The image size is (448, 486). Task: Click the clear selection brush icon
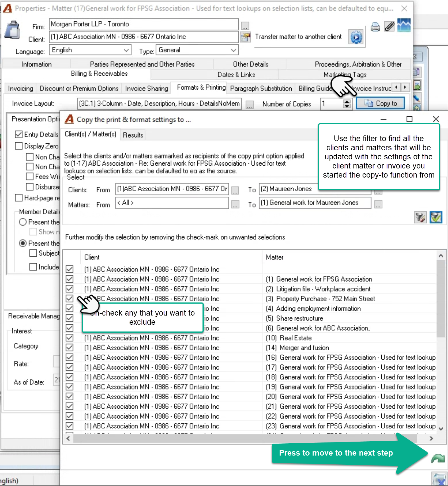pyautogui.click(x=420, y=217)
